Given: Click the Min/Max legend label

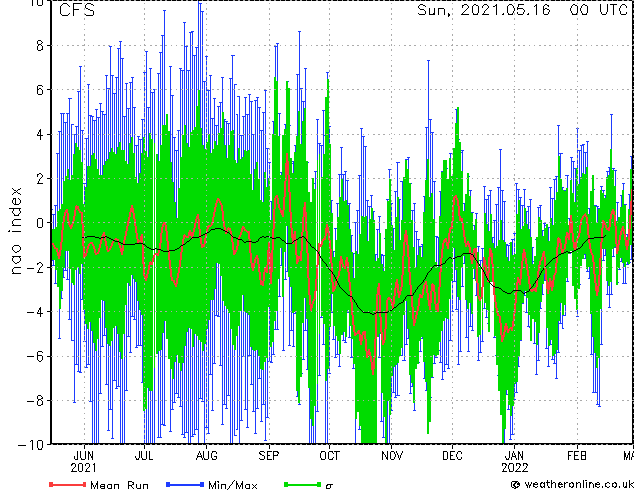Looking at the screenshot, I should (232, 485).
